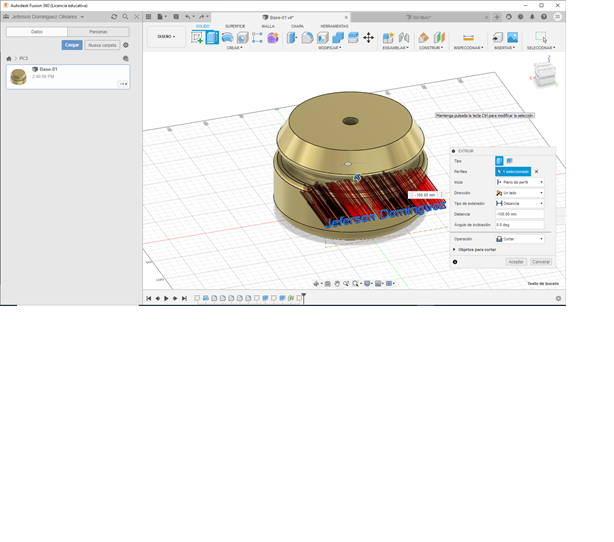Open the Operación dropdown

point(520,239)
